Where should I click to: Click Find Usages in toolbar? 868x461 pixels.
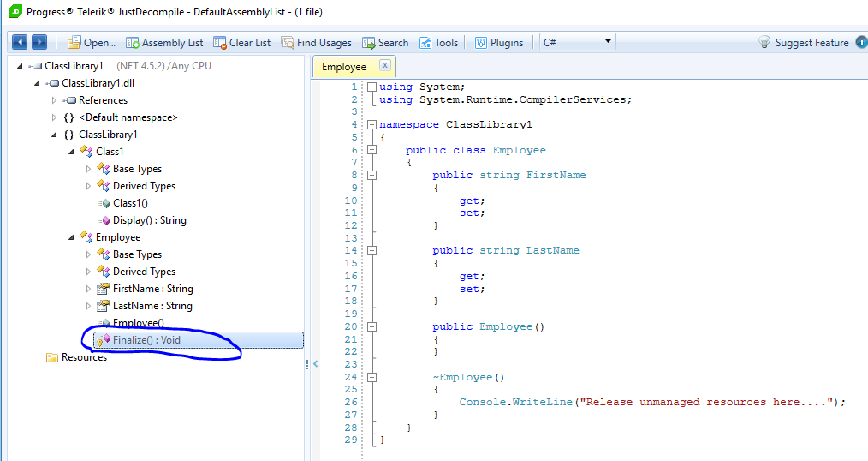(316, 43)
